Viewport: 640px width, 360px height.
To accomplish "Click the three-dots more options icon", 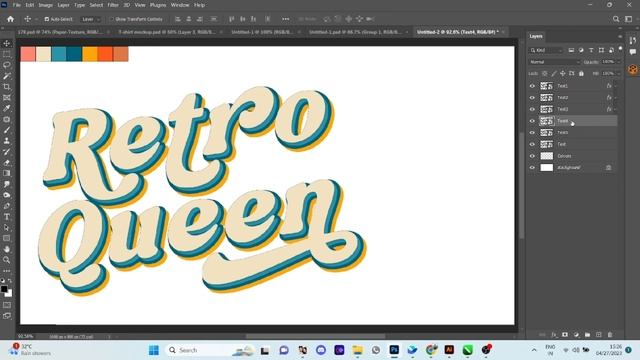I will 286,19.
